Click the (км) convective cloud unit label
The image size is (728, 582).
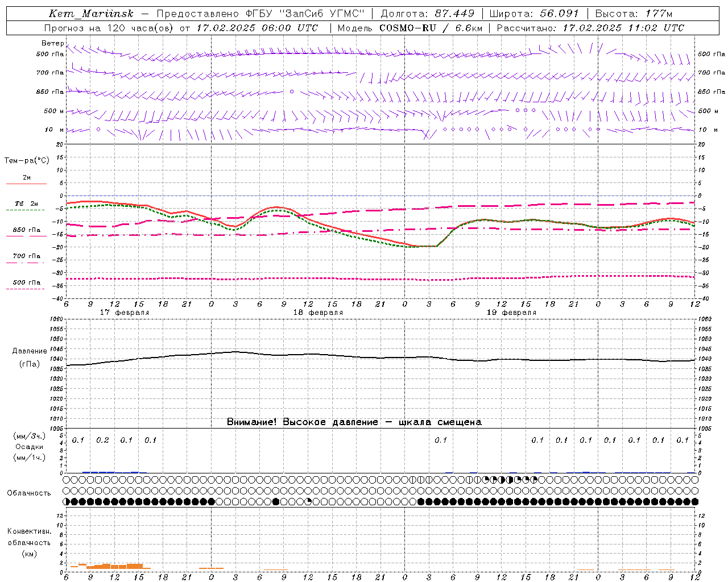(x=29, y=553)
